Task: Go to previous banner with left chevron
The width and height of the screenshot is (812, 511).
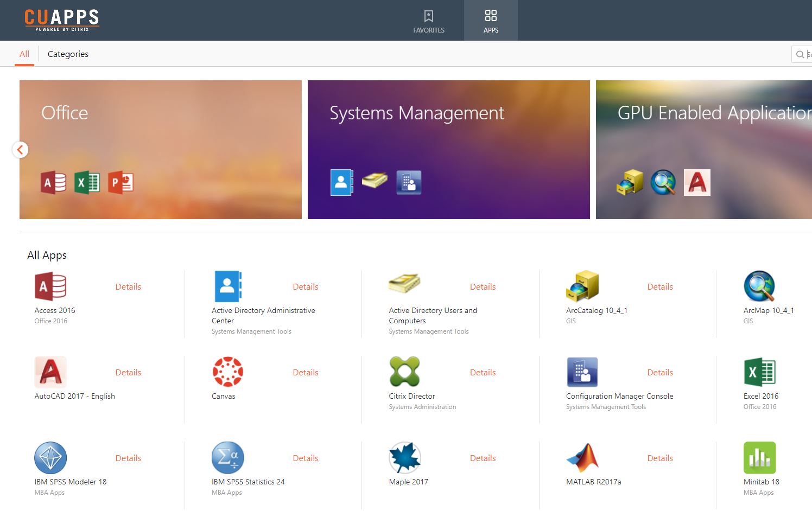Action: (20, 150)
